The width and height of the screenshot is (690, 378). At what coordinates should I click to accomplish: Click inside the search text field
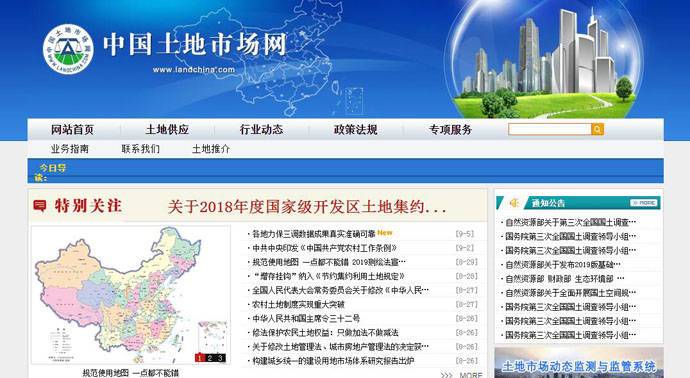pos(550,129)
